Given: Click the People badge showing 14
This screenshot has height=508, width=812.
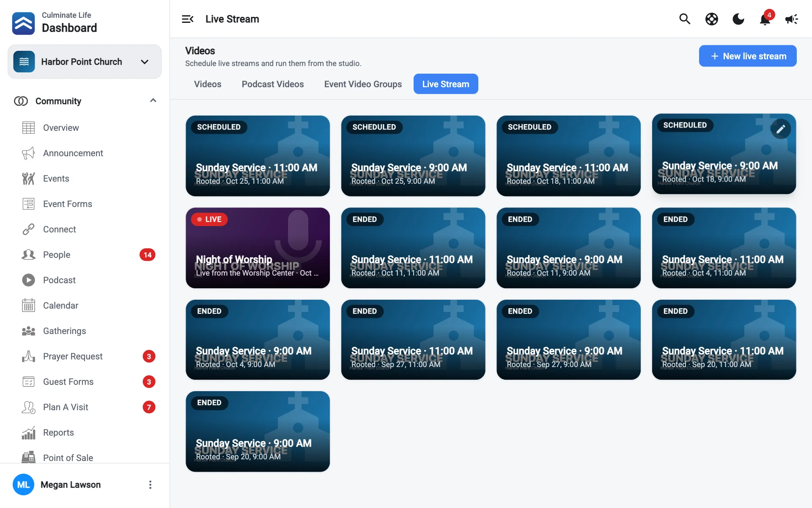Looking at the screenshot, I should point(148,255).
